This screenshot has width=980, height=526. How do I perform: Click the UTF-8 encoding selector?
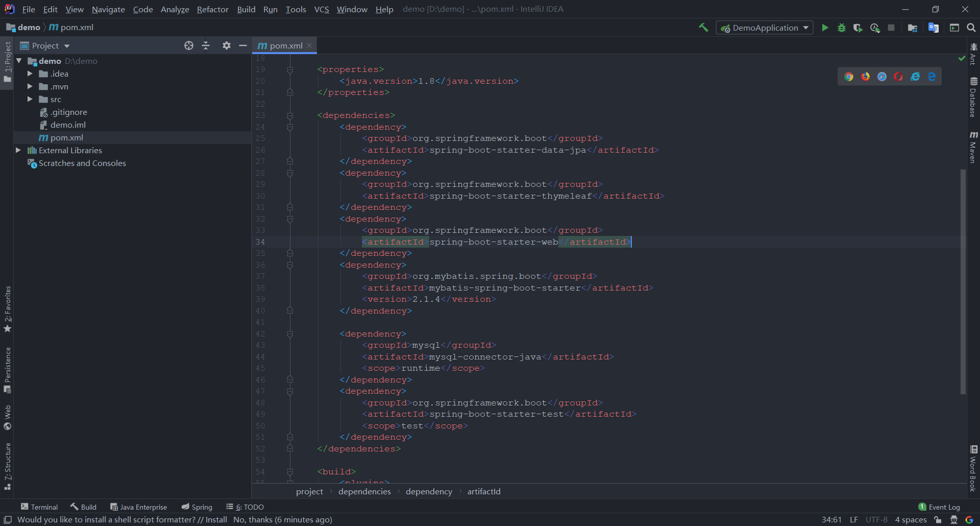(876, 520)
